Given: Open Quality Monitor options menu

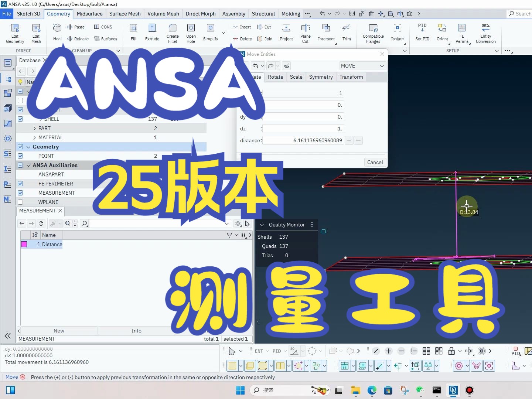Looking at the screenshot, I should 312,225.
